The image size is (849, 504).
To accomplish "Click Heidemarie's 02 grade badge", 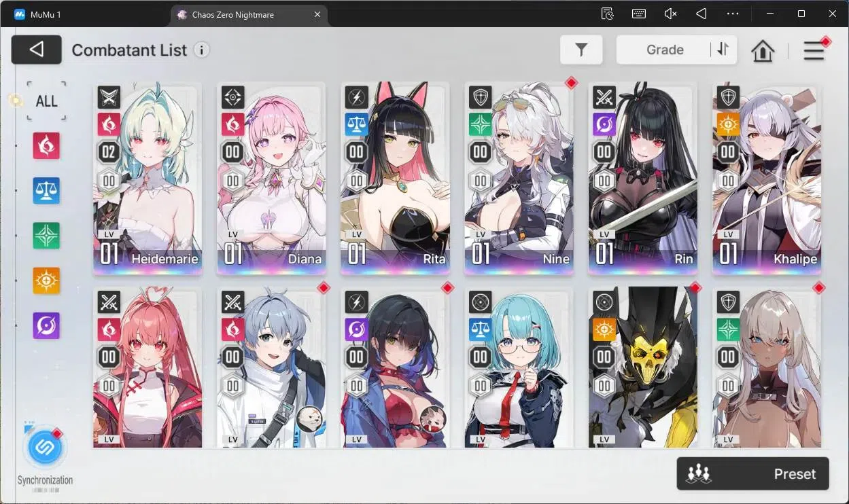I will (x=109, y=151).
